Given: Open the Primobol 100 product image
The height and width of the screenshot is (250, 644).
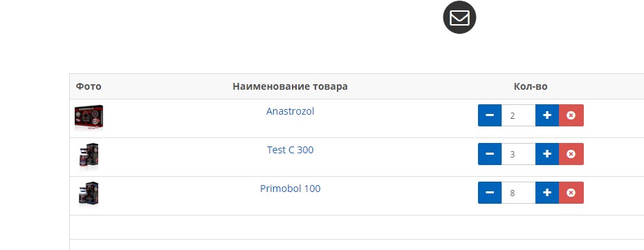Looking at the screenshot, I should [89, 194].
